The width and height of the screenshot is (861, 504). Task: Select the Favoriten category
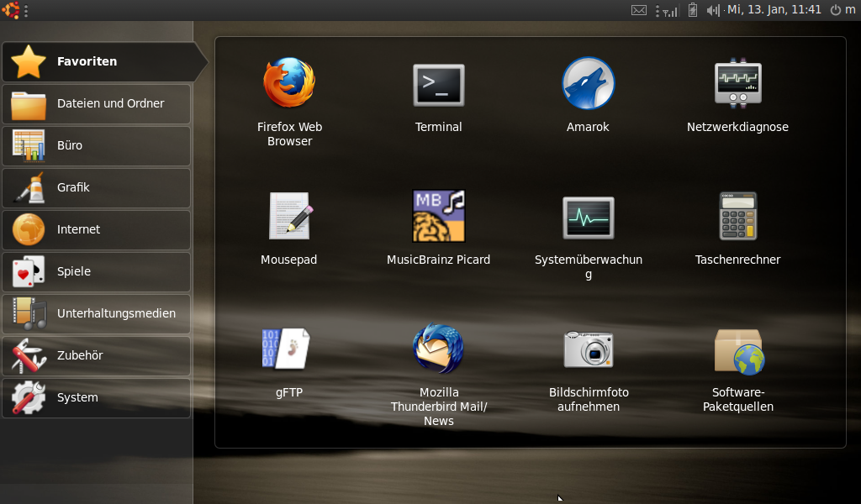coord(104,61)
